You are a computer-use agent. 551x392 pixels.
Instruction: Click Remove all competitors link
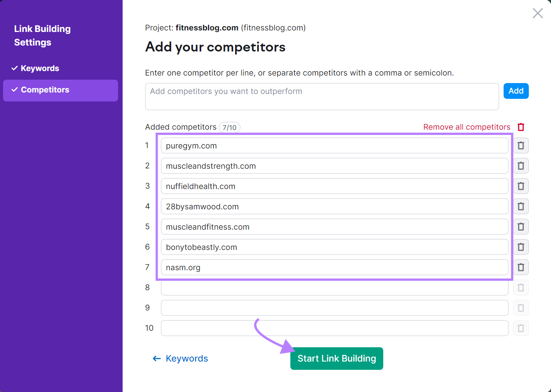[x=466, y=127]
